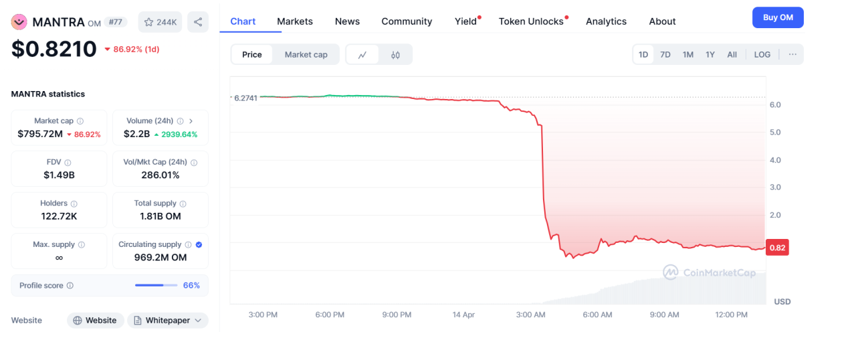
Task: Click the Profile score progress bar
Action: pyautogui.click(x=156, y=286)
